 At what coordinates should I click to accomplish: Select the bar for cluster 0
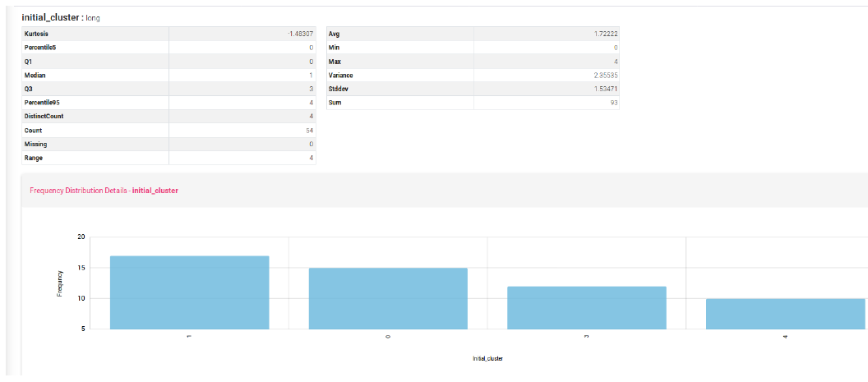(388, 298)
